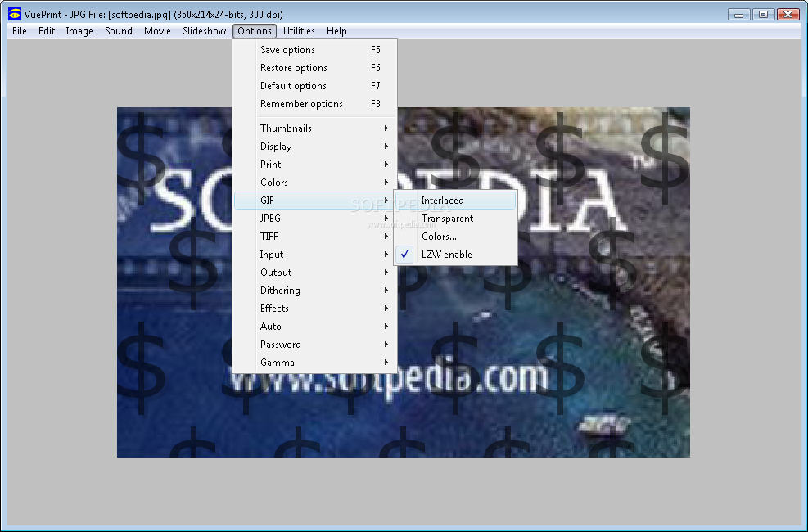This screenshot has width=808, height=532.
Task: Open the Help menu
Action: click(x=336, y=31)
